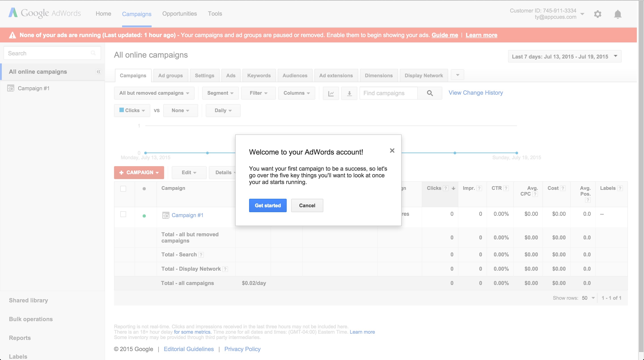Open Campaign #1 link in table
Viewport: 644px width, 360px height.
[188, 215]
